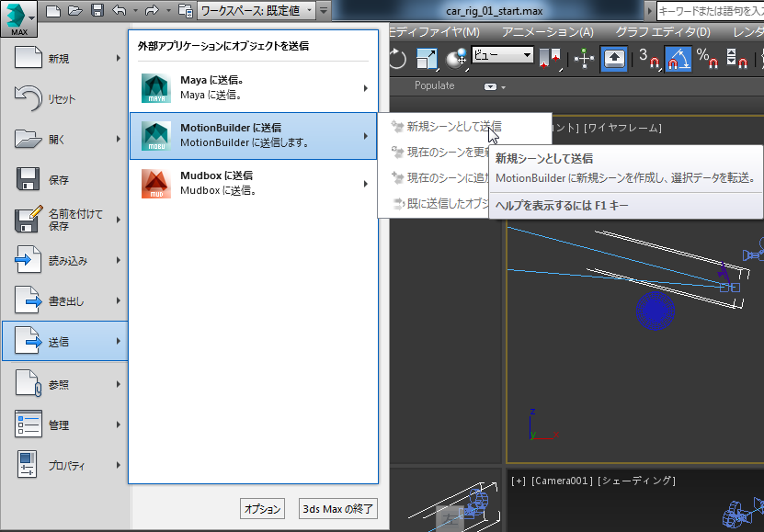
Task: Click the Select and Manipulate icon
Action: [x=584, y=60]
